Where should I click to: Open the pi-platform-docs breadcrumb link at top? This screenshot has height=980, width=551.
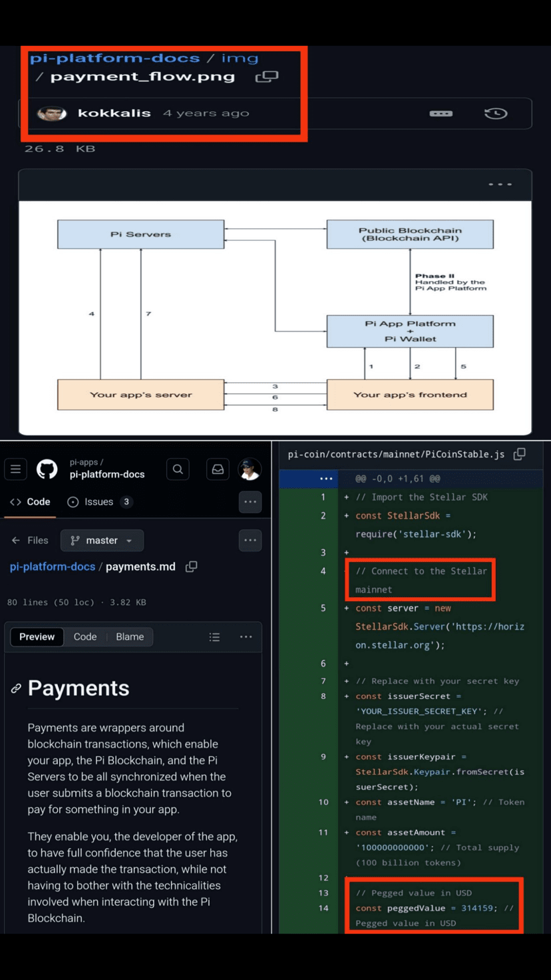point(114,58)
